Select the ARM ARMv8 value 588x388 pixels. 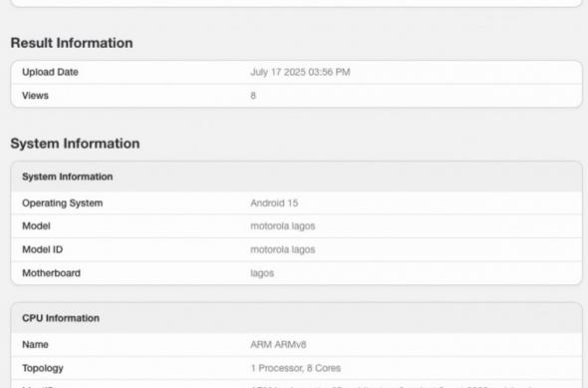point(278,344)
